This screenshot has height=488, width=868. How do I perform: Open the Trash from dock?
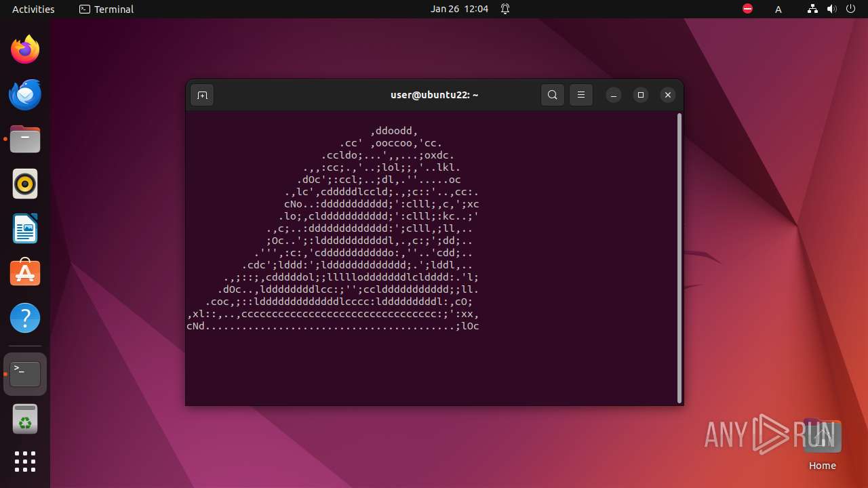coord(25,419)
